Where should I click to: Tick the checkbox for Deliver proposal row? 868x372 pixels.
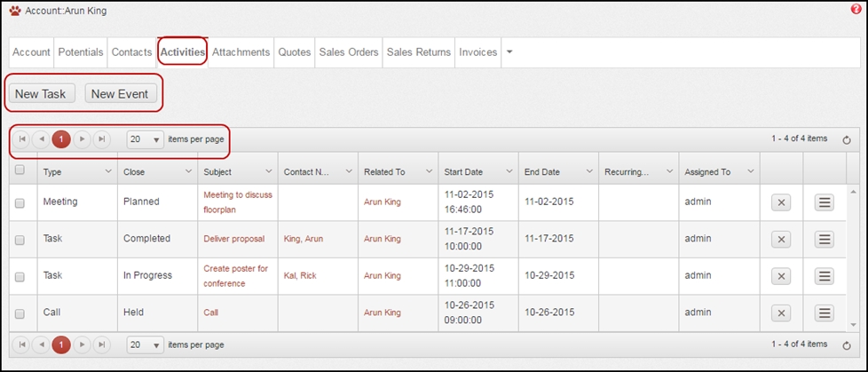click(20, 241)
